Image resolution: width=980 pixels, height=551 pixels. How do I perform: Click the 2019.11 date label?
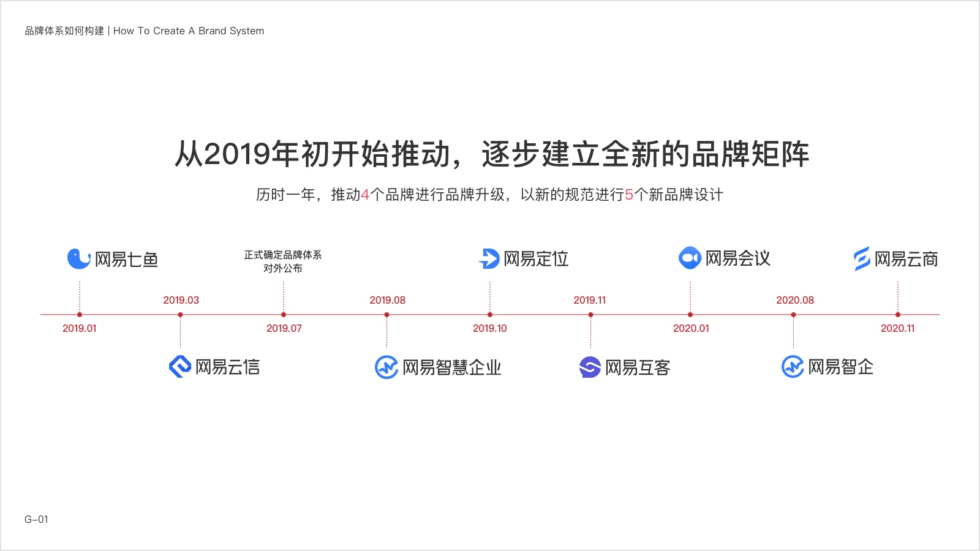590,300
